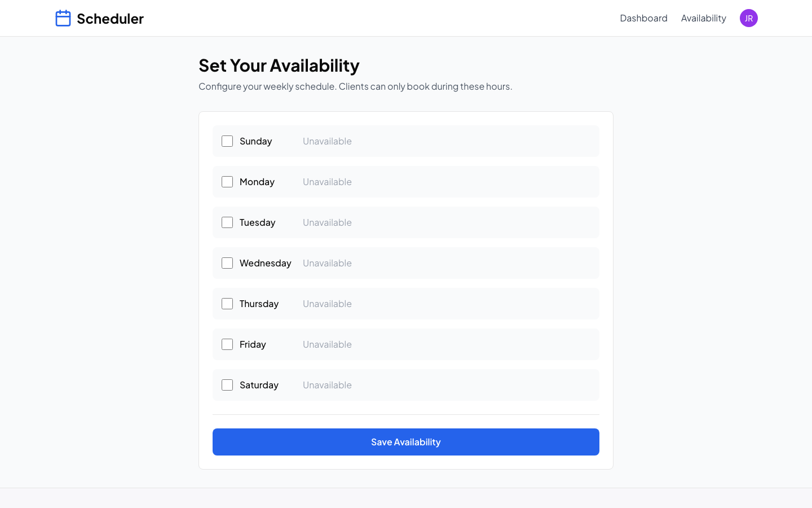
Task: Open the Dashboard page
Action: 643,18
